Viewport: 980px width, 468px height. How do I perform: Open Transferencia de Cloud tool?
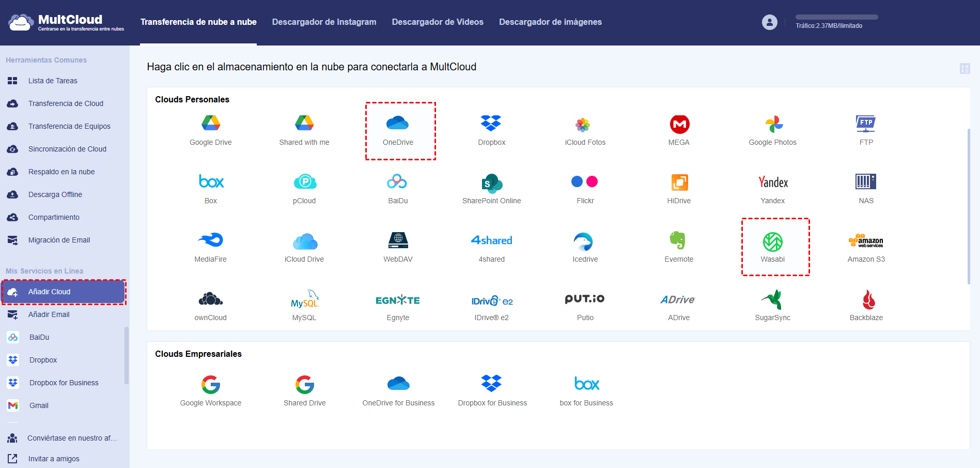tap(65, 103)
